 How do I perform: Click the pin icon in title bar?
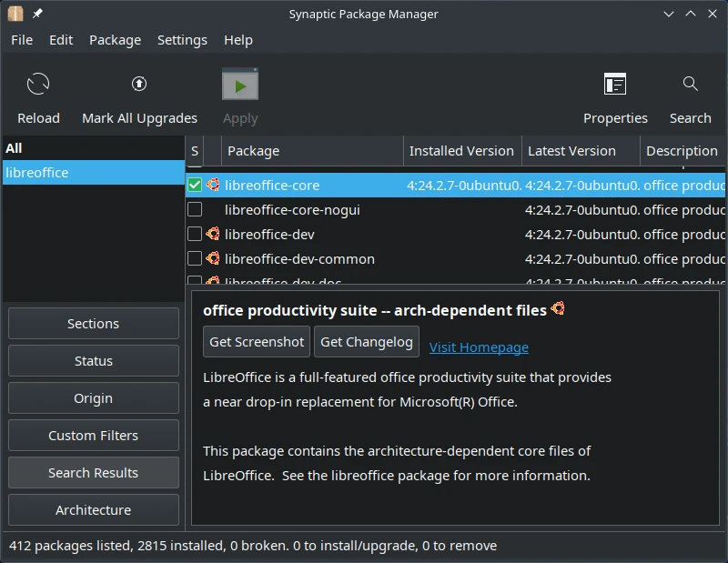[37, 14]
